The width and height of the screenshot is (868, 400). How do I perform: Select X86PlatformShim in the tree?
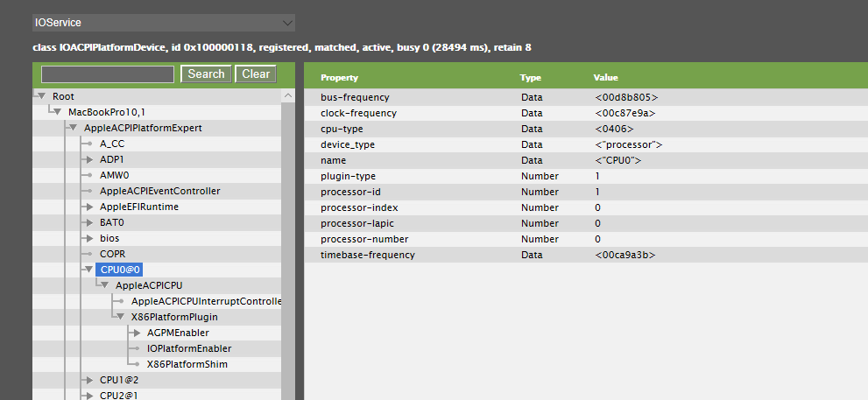pos(187,365)
